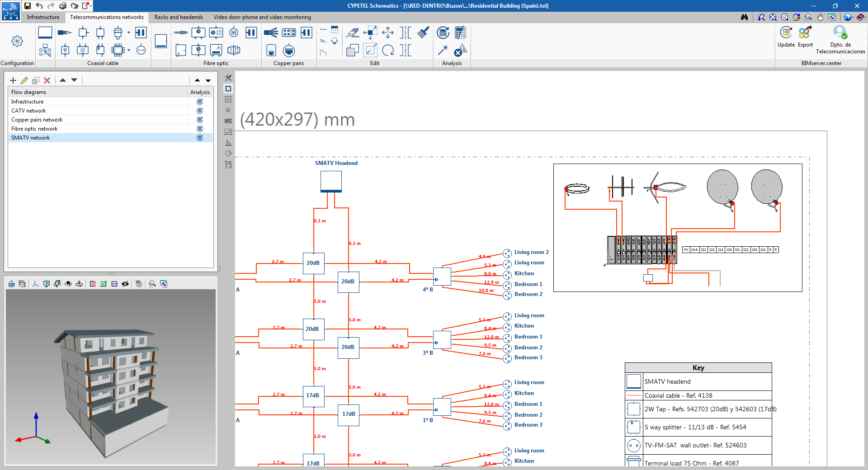This screenshot has height=470, width=868.
Task: Show errors and warnings icon in Analysis
Action: [460, 50]
